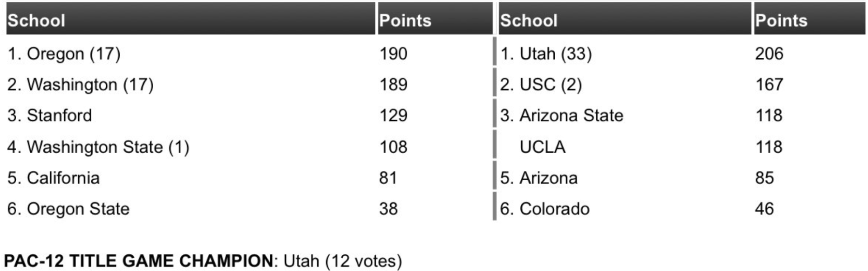
Task: Click the Points header above 206
Action: pyautogui.click(x=781, y=20)
